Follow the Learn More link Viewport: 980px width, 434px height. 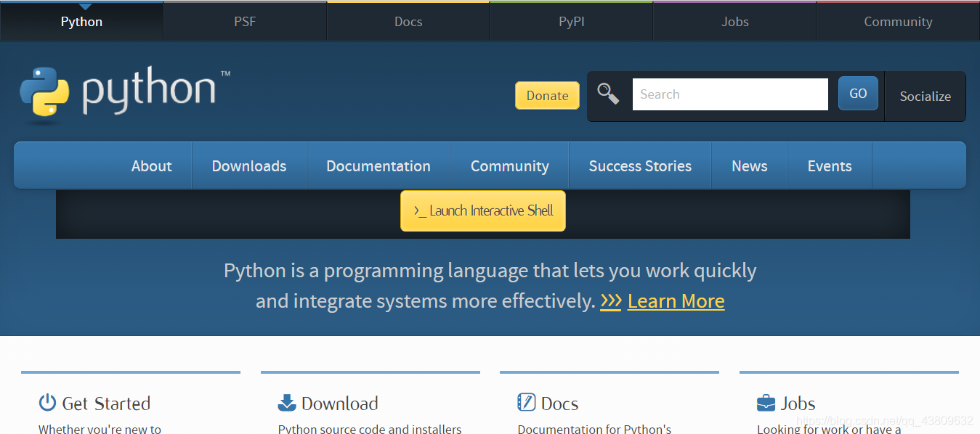pyautogui.click(x=676, y=301)
